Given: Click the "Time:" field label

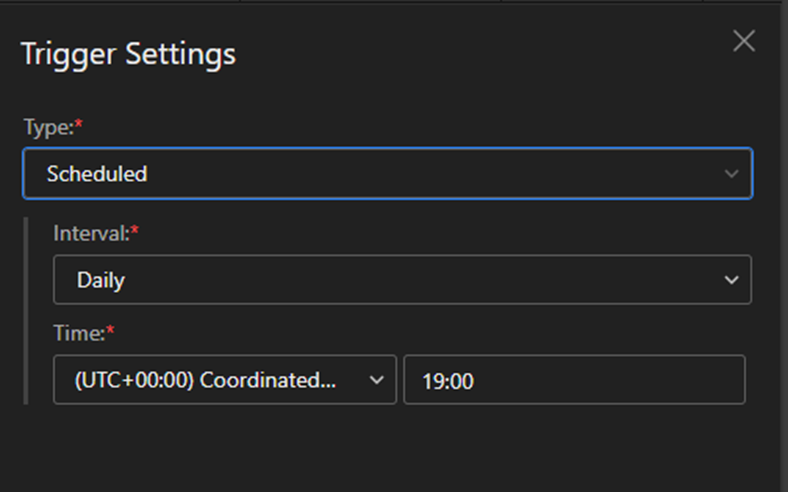Looking at the screenshot, I should [78, 333].
